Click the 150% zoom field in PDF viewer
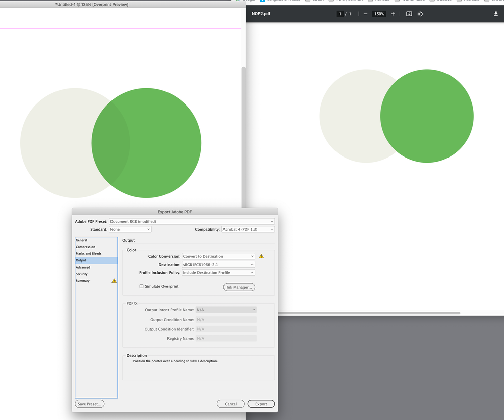Image resolution: width=504 pixels, height=420 pixels. [379, 14]
